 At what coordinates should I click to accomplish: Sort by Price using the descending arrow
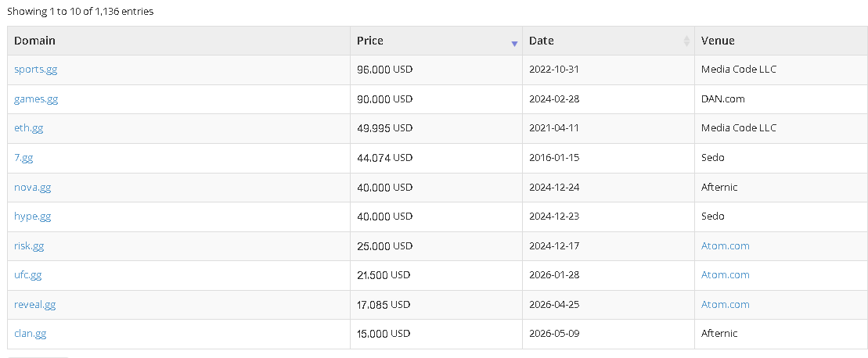click(514, 44)
